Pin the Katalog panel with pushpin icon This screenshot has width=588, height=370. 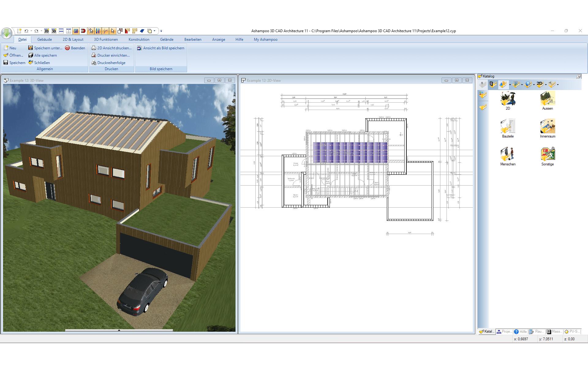click(579, 77)
